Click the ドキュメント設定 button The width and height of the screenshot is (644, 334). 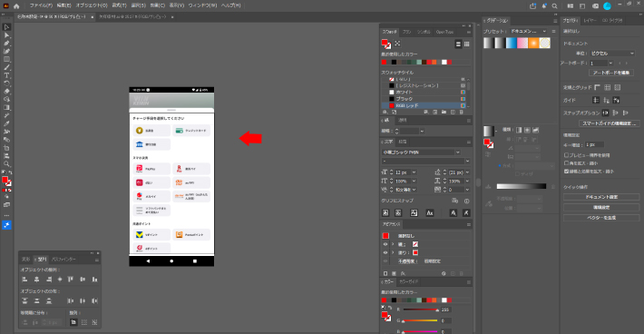pos(601,197)
